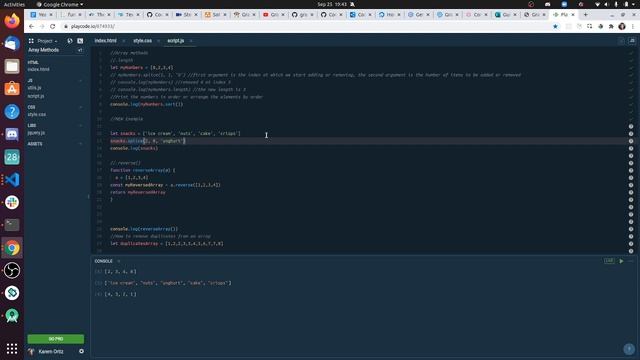This screenshot has height=360, width=640.
Task: Open Firefox from the Ubuntu dock
Action: (x=12, y=20)
